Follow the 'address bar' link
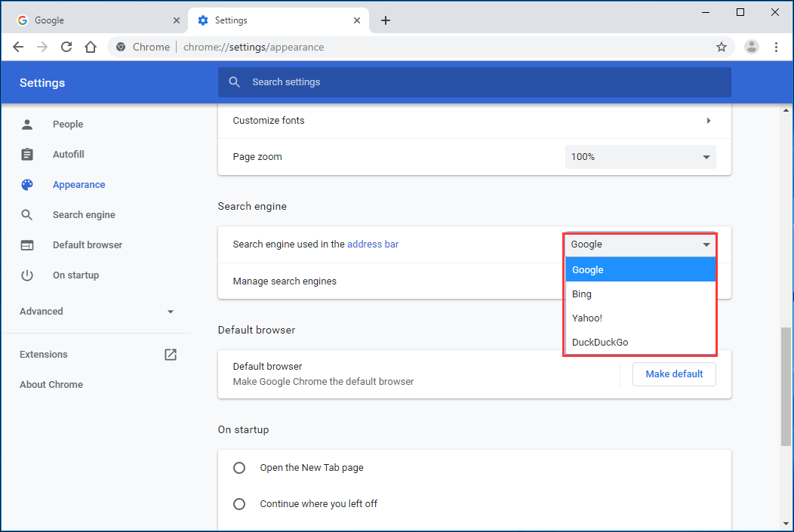The image size is (794, 532). [373, 244]
